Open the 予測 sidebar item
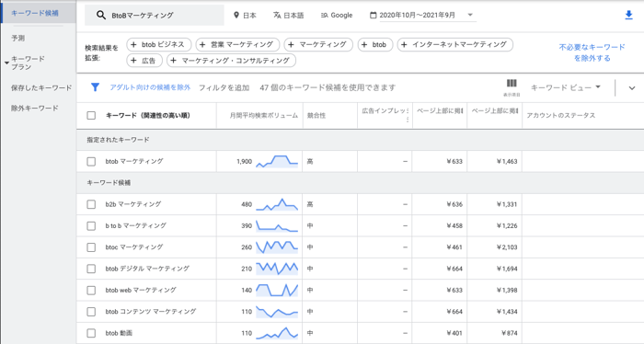 tap(18, 39)
